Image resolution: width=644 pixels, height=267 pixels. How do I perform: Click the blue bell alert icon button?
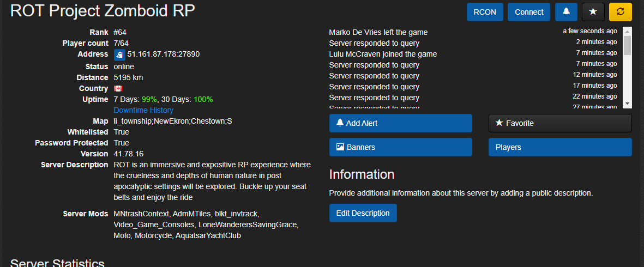point(567,12)
